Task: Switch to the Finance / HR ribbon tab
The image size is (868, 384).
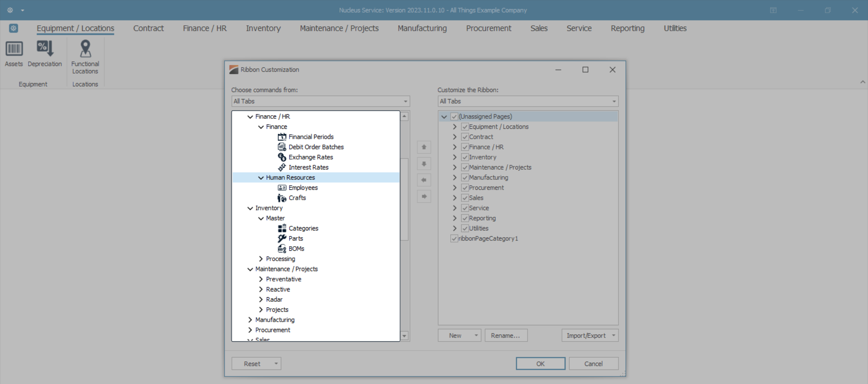Action: coord(205,28)
